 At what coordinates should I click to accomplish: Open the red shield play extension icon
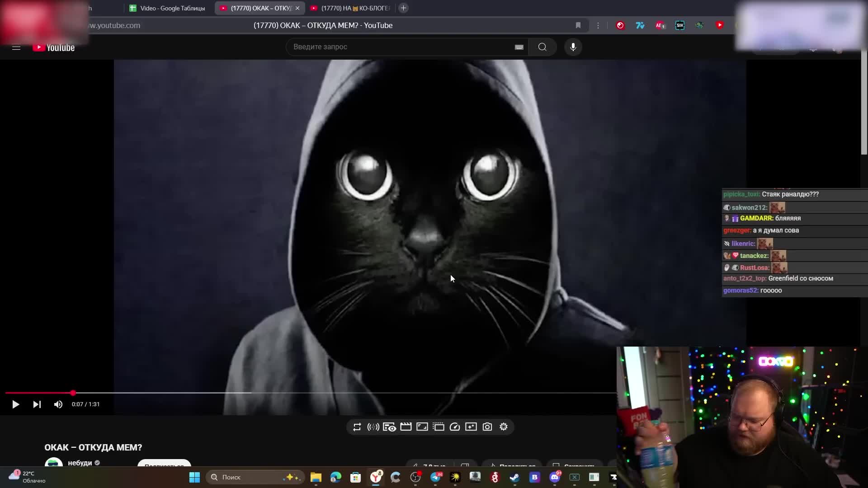click(x=720, y=25)
